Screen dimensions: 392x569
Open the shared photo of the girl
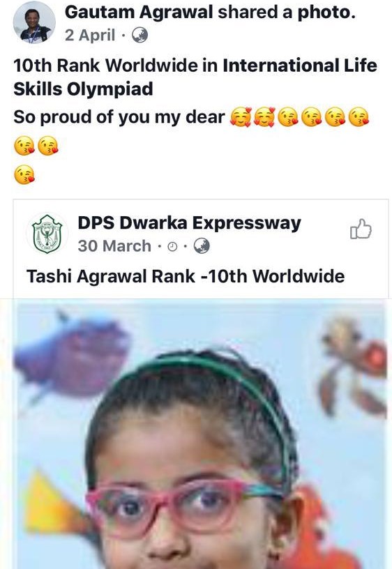201,434
